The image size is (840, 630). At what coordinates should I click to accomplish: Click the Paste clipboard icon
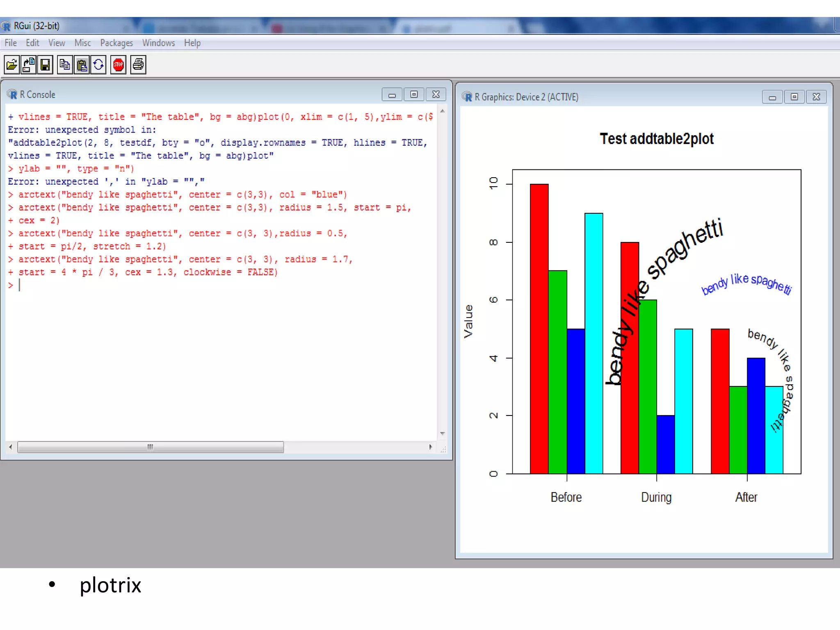tap(82, 65)
